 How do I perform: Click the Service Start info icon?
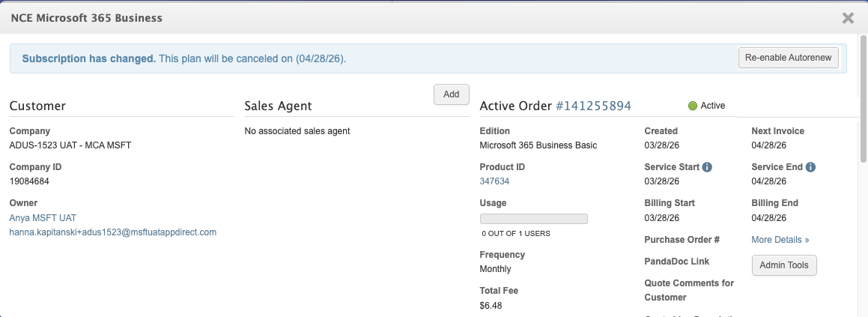click(707, 167)
